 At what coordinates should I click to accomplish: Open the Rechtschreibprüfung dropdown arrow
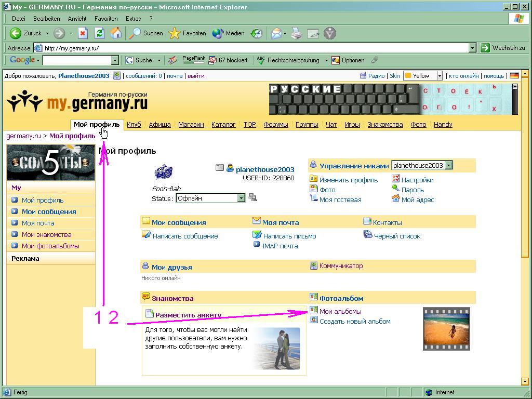pos(326,60)
